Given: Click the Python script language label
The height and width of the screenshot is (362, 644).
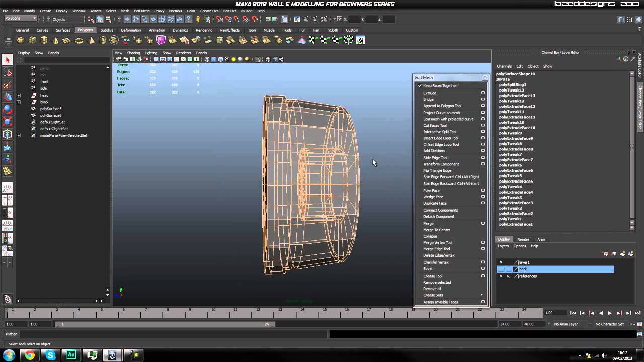Looking at the screenshot, I should [x=12, y=334].
